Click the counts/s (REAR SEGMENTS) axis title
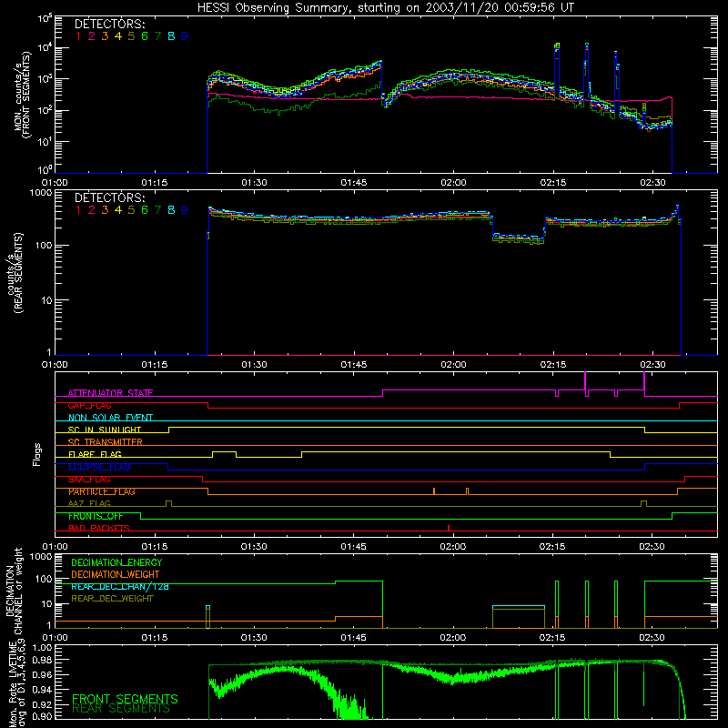Image resolution: width=728 pixels, height=728 pixels. point(15,273)
